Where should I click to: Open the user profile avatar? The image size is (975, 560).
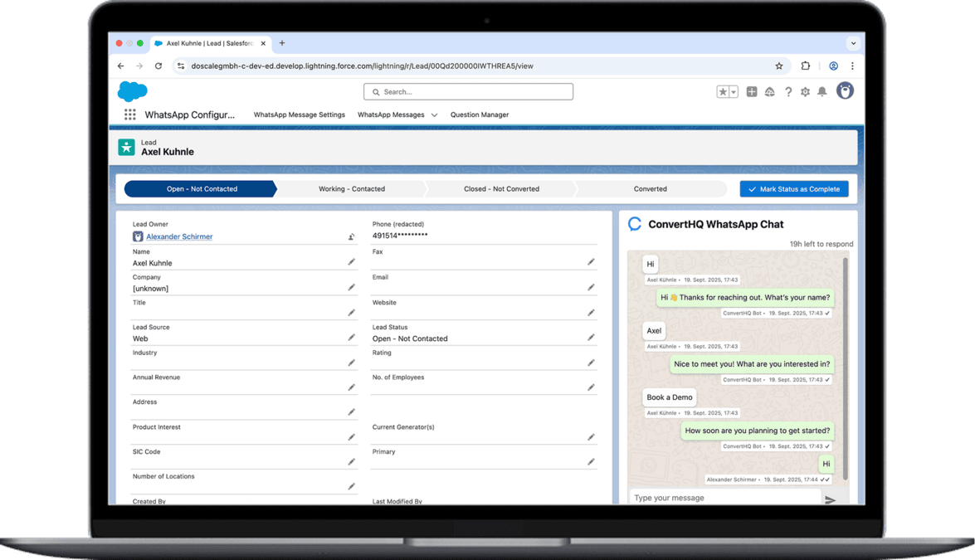pyautogui.click(x=845, y=90)
